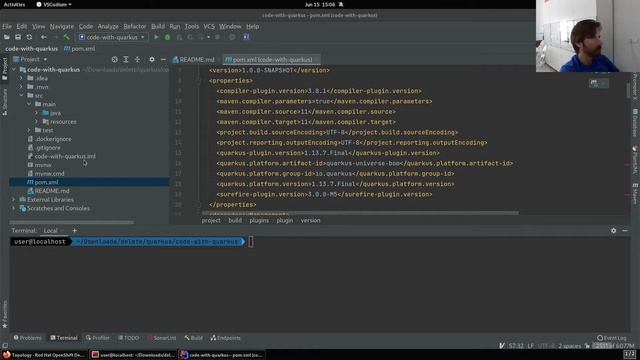Open the Event Log
Image resolution: width=640 pixels, height=360 pixels.
tap(611, 338)
